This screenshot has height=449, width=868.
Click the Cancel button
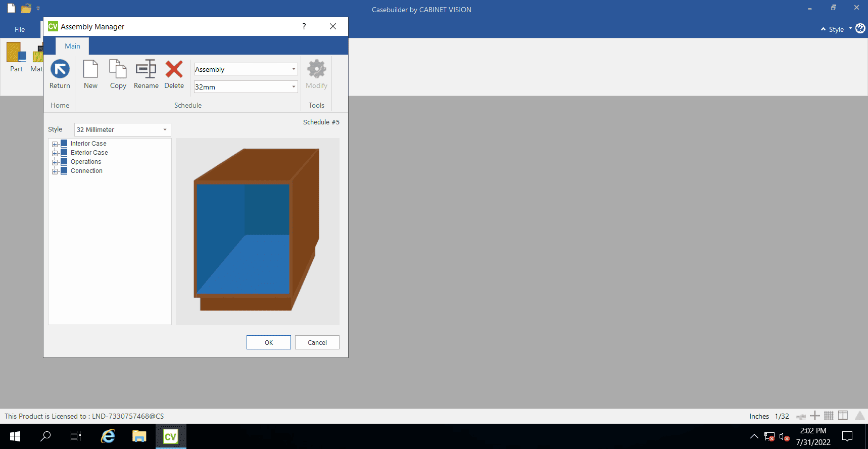(x=317, y=342)
